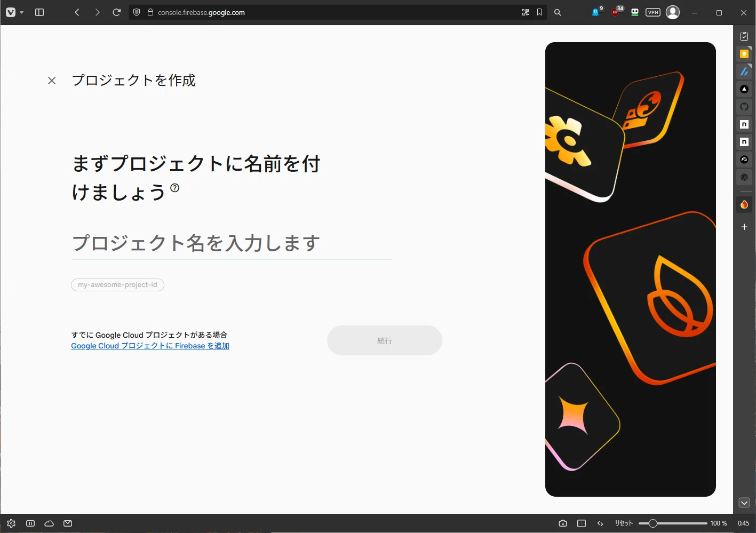Open the uBlock Origin extension popup
This screenshot has height=533, width=756.
coord(616,12)
